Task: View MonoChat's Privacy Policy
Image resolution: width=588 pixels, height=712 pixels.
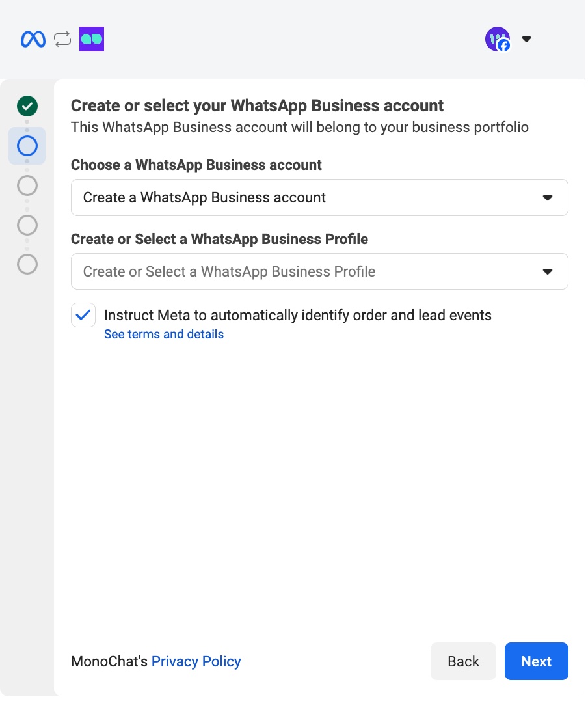Action: point(196,661)
